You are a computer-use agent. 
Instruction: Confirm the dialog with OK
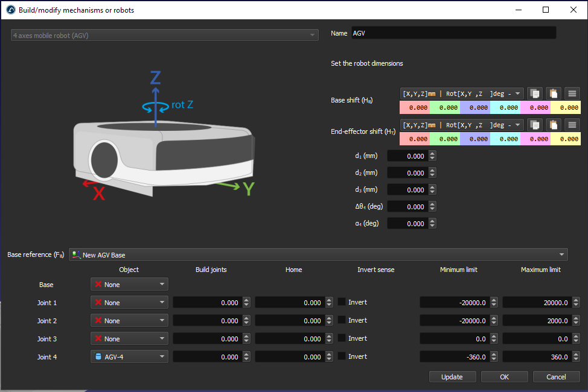pos(504,377)
